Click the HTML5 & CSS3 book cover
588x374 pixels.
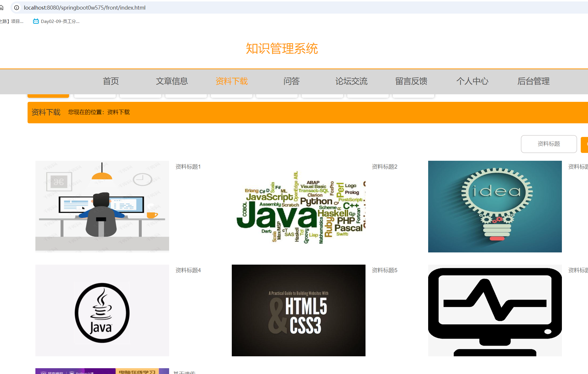coord(298,310)
